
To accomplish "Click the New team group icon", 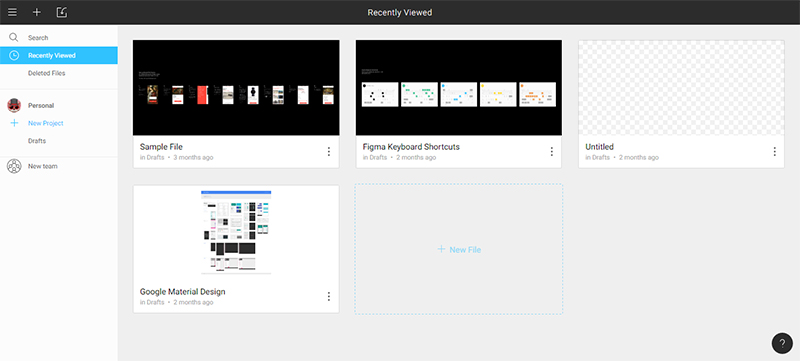I will (x=14, y=166).
